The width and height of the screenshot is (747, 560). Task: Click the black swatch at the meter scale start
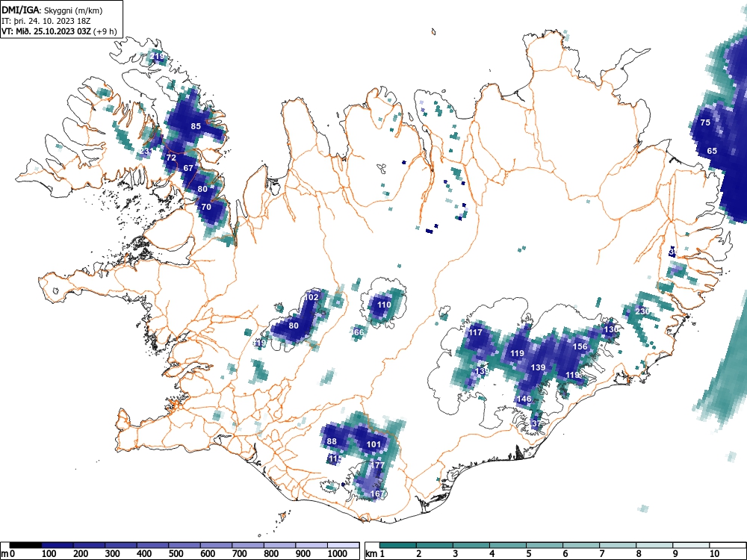click(x=25, y=545)
